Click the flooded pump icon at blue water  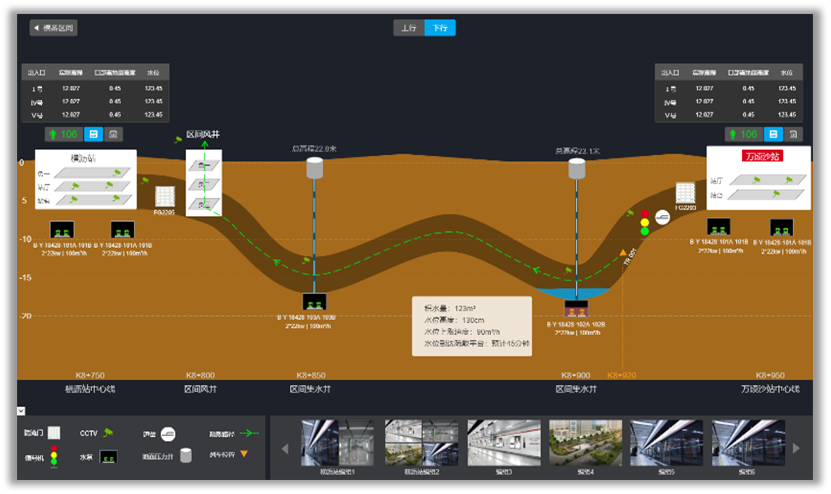coord(575,308)
